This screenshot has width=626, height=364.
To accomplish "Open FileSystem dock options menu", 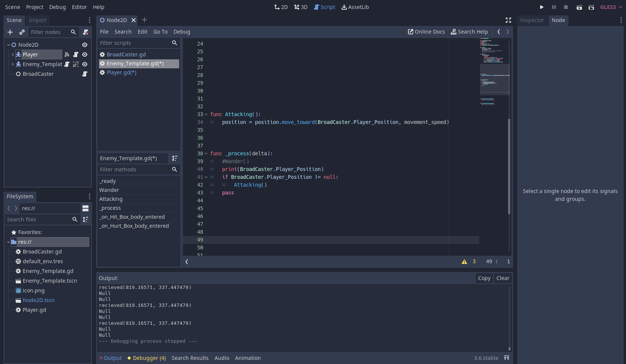I will coord(89,196).
